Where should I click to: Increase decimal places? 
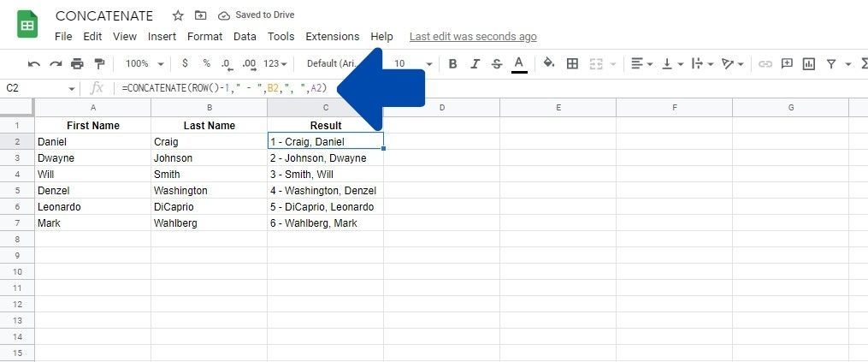pos(249,64)
